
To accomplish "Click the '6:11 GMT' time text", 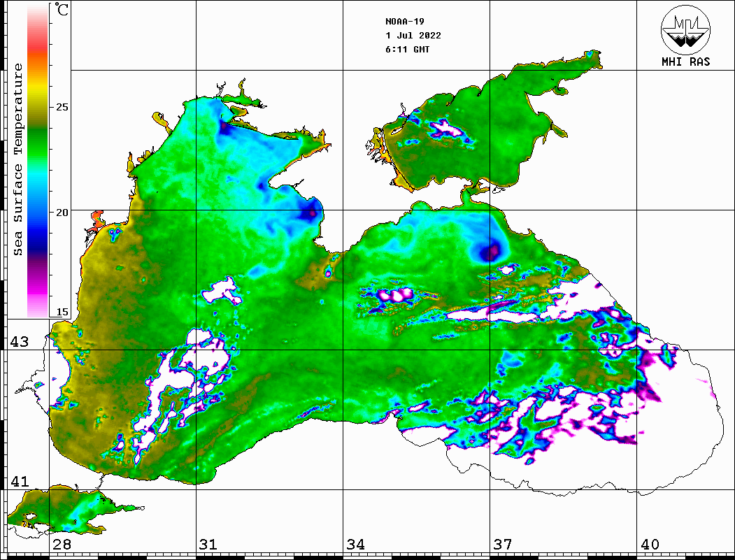I will (x=407, y=49).
